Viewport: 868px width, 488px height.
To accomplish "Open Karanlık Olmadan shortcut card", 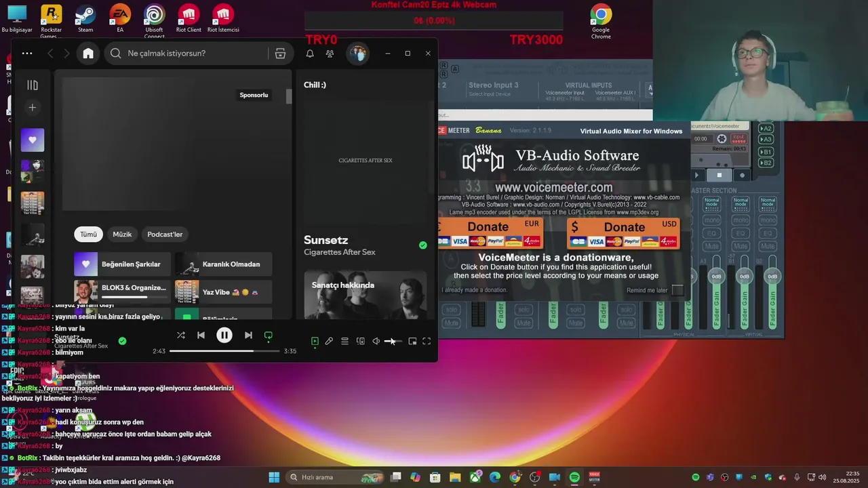I will (223, 264).
